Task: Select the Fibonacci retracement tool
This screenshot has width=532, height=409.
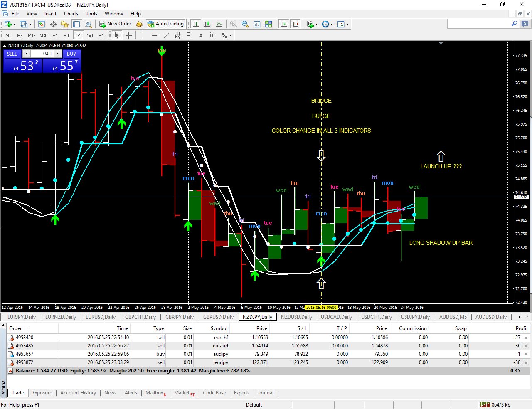Action: tap(189, 35)
